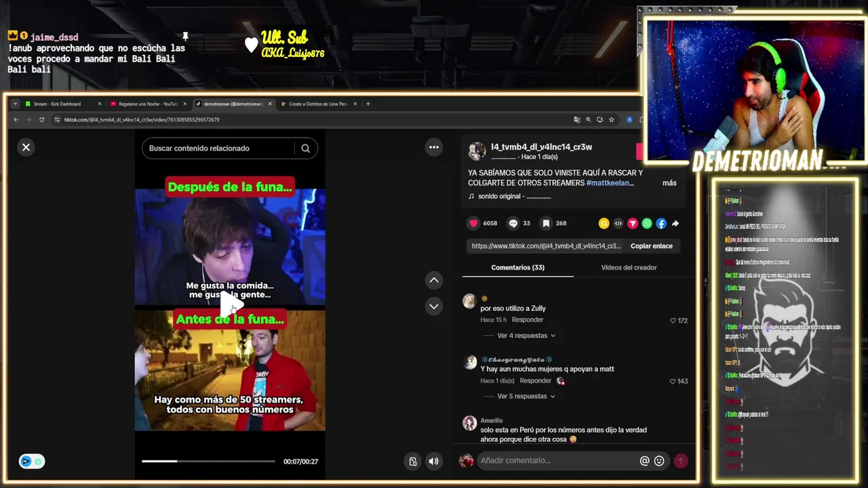Open a new browser tab with plus

click(x=368, y=104)
